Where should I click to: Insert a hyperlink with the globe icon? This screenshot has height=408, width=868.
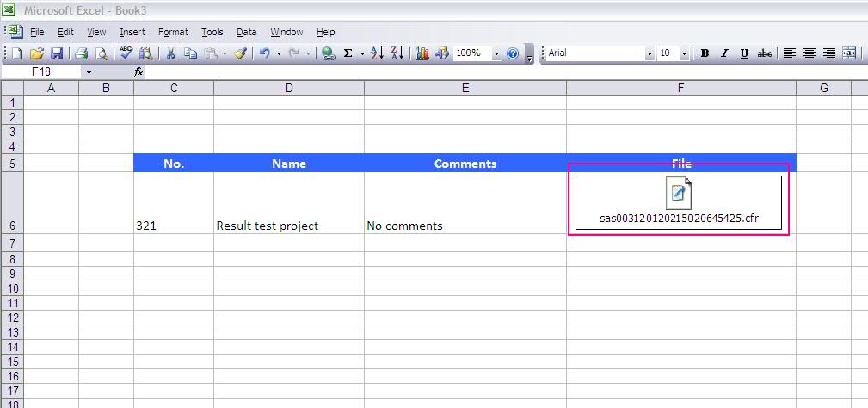329,53
